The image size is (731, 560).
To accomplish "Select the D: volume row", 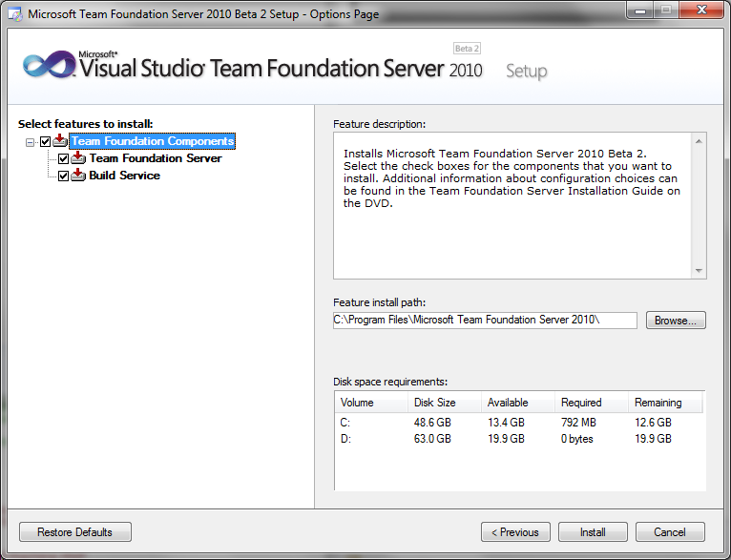I will point(519,439).
